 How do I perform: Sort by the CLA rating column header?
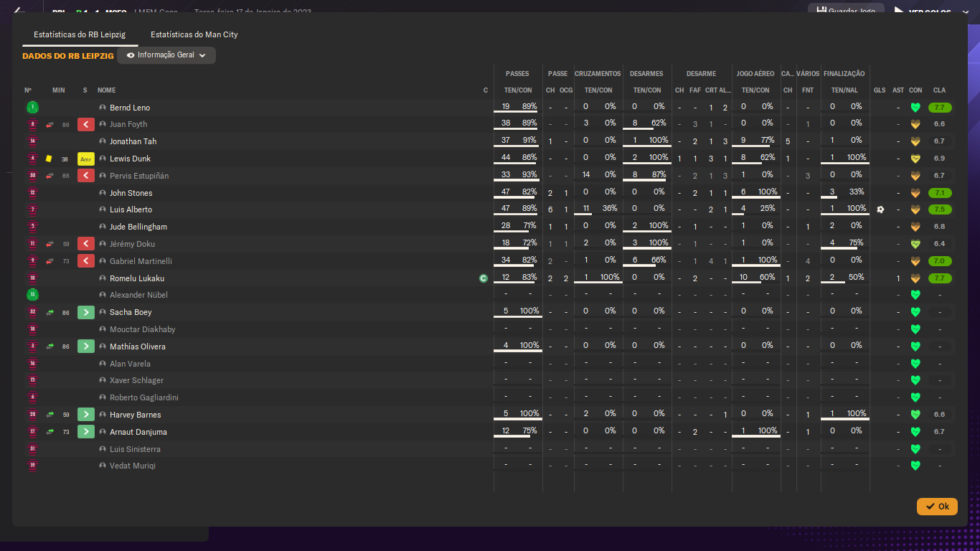coord(939,90)
